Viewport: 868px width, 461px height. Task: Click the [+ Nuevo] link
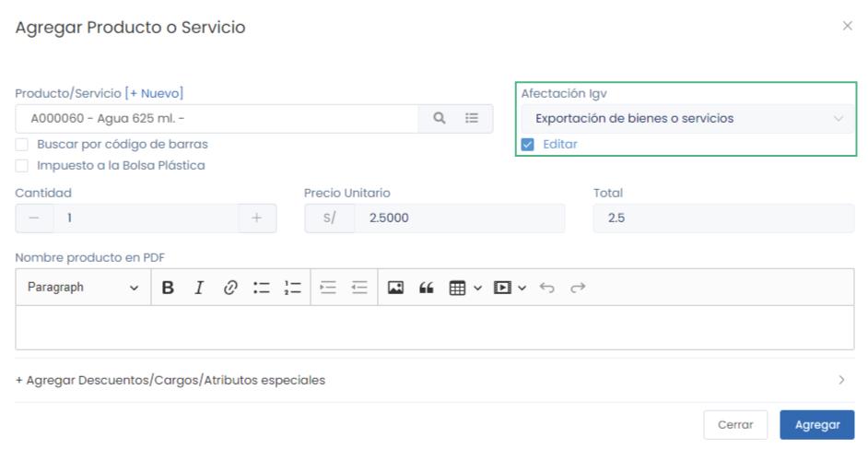tap(154, 93)
